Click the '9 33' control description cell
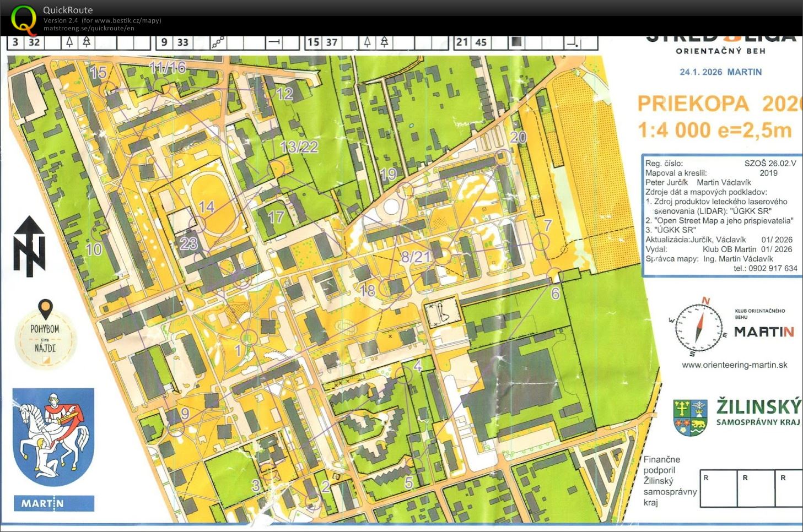 coord(175,42)
